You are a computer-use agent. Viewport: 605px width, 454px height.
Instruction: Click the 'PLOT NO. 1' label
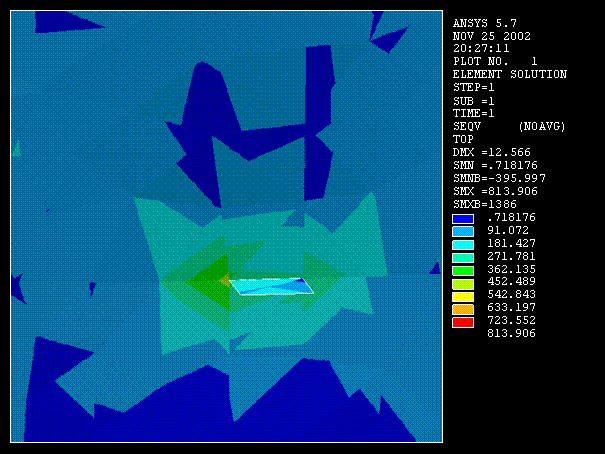point(495,61)
